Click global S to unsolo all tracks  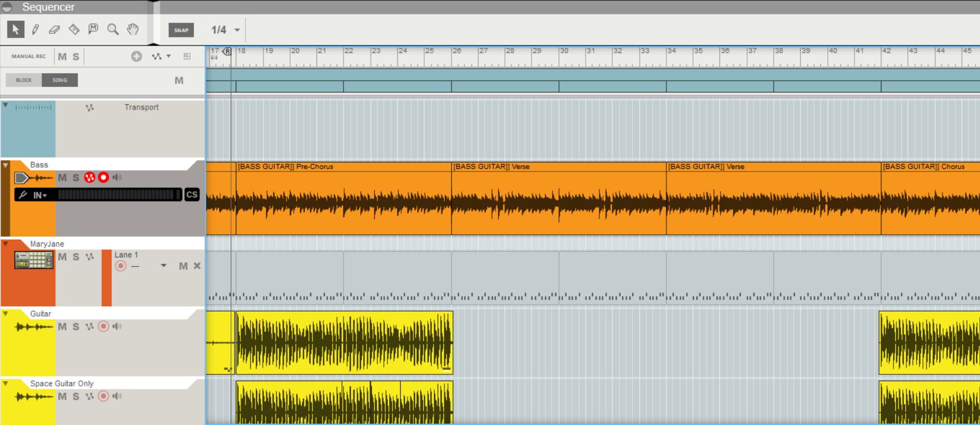[76, 56]
